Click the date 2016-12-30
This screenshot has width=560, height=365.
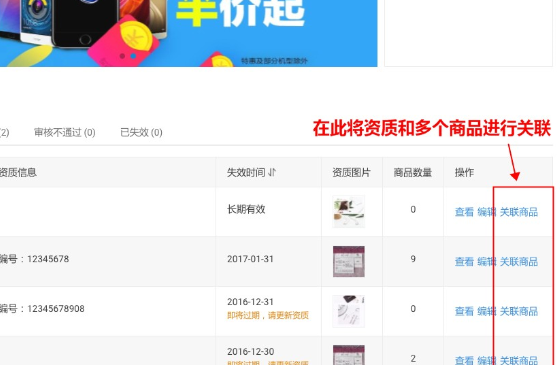pos(250,351)
